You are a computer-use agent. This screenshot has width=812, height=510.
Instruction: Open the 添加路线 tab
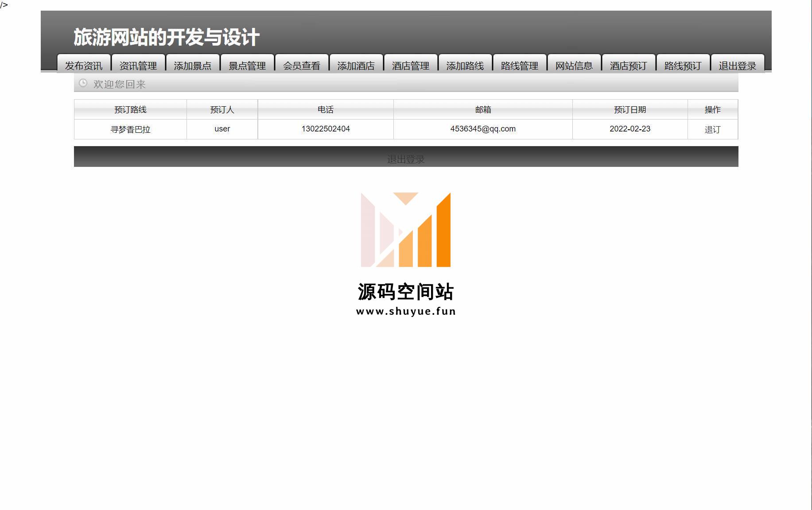[465, 65]
